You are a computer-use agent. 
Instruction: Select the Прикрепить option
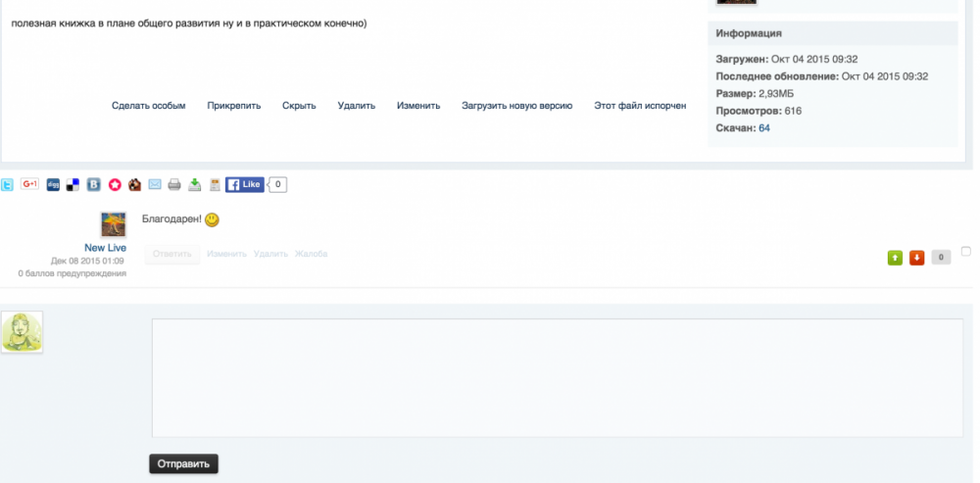[234, 106]
